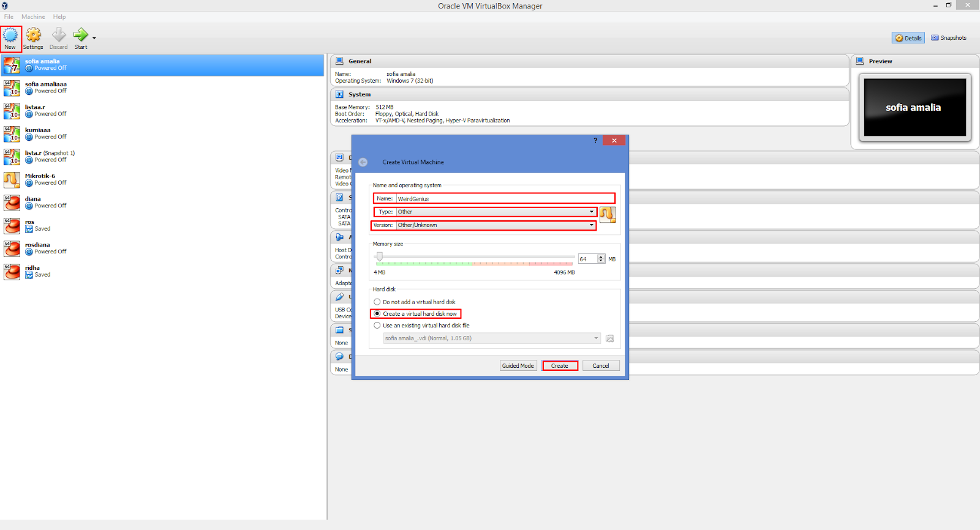Image resolution: width=980 pixels, height=530 pixels.
Task: Select Use an existing virtual hard disk file
Action: tap(421, 326)
